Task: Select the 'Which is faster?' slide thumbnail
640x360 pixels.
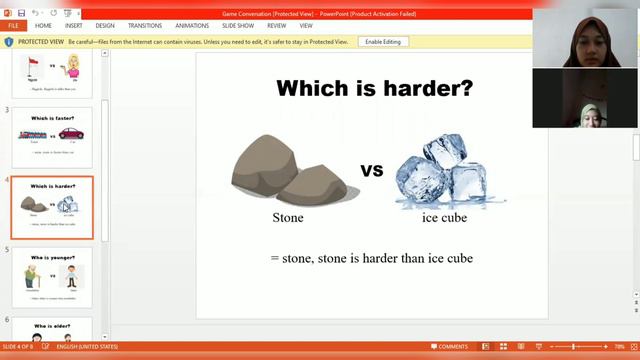Action: click(x=52, y=138)
